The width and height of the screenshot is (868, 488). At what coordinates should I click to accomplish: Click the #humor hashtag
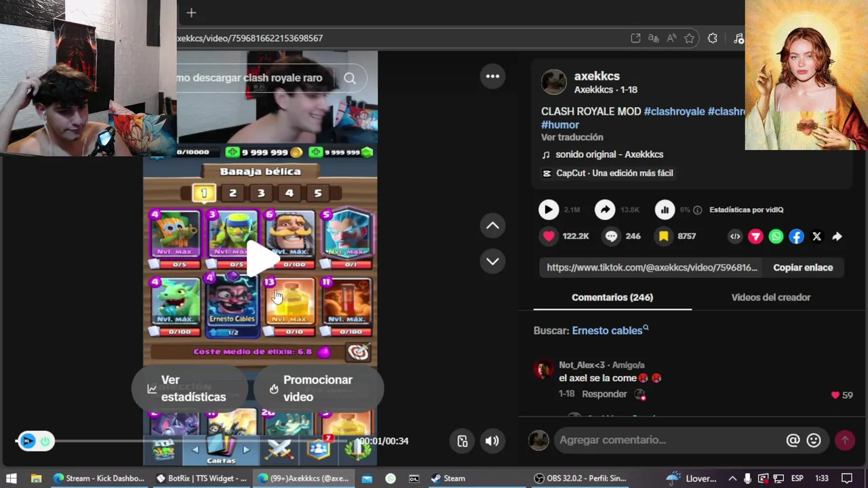tap(560, 125)
